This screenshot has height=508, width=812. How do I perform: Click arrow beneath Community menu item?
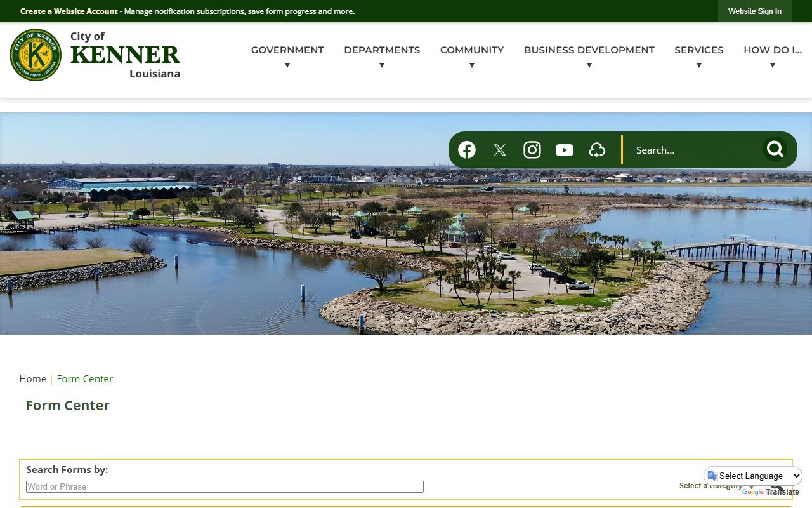click(x=472, y=65)
